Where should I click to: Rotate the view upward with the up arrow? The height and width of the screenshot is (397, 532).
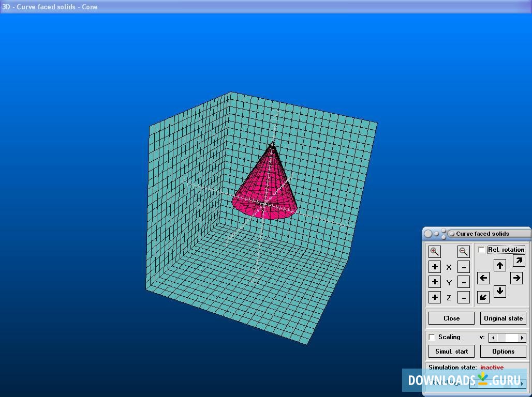pos(500,265)
